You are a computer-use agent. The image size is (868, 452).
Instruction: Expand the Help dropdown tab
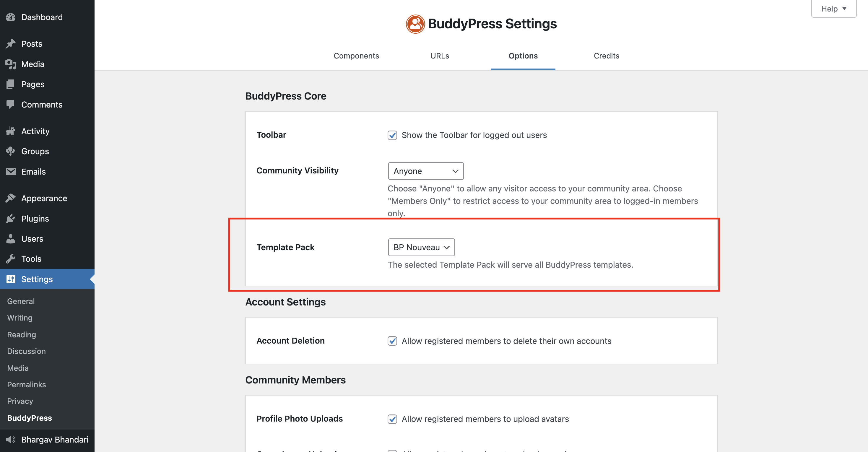coord(834,9)
